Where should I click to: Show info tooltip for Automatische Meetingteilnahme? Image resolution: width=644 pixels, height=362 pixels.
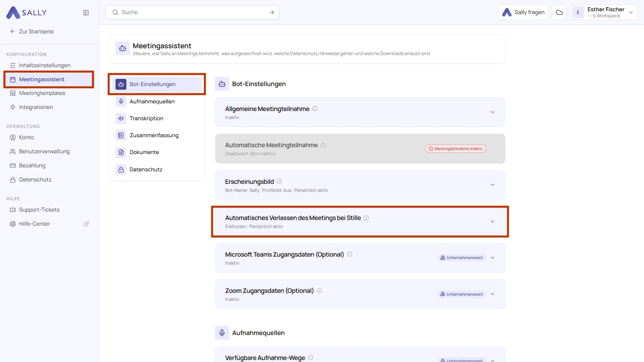click(323, 145)
